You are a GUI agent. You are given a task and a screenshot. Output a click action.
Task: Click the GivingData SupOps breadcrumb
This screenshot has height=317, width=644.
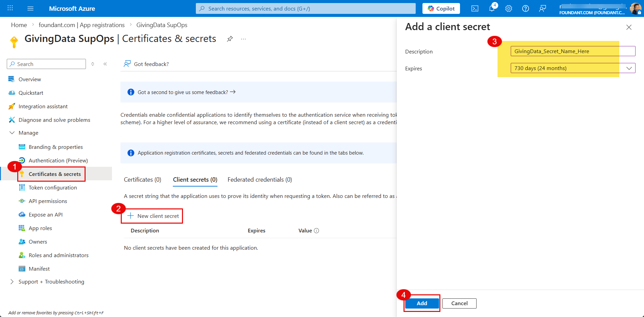pos(162,25)
